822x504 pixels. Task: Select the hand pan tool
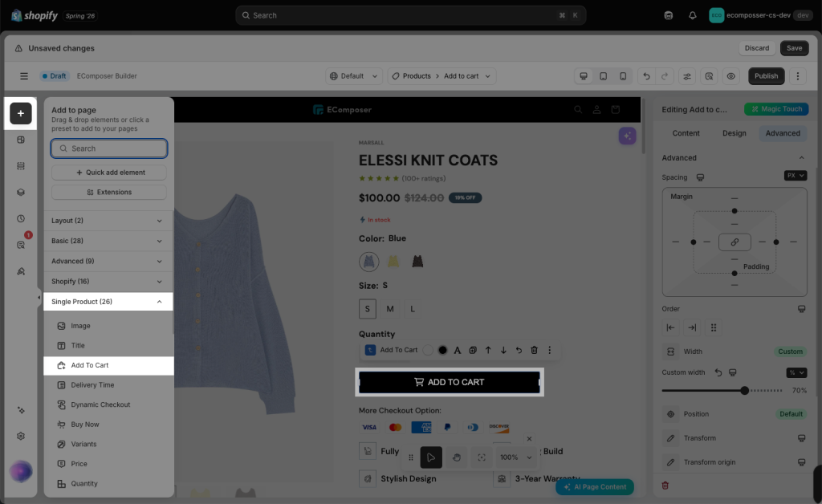[x=457, y=457]
